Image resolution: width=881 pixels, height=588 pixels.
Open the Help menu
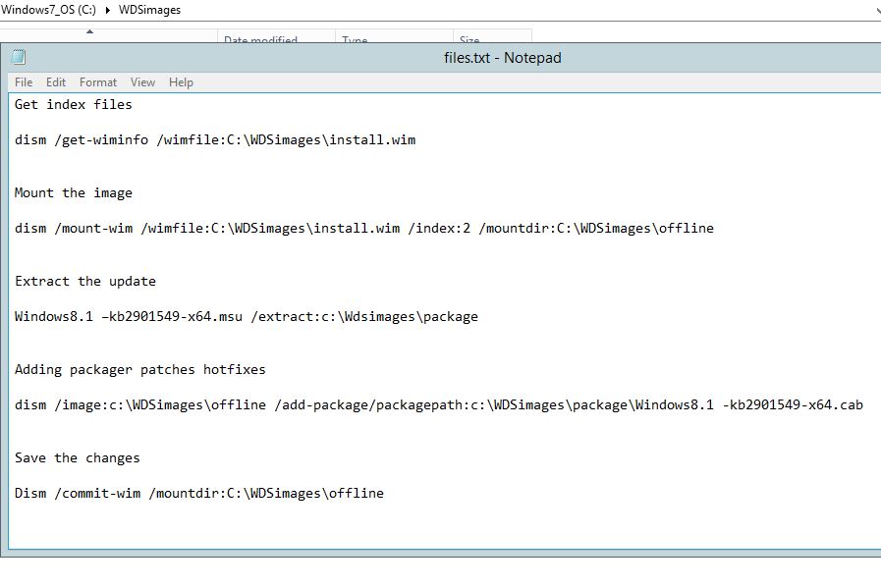click(x=181, y=82)
